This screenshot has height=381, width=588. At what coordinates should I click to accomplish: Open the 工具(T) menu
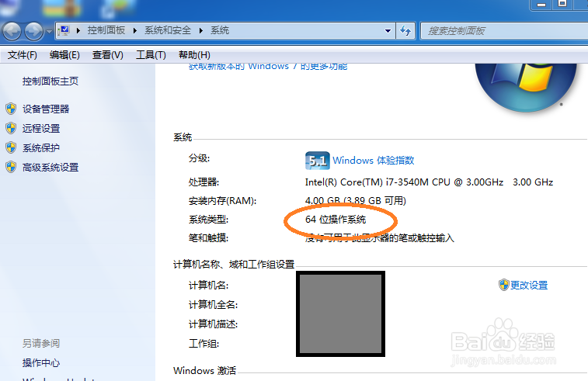click(151, 55)
